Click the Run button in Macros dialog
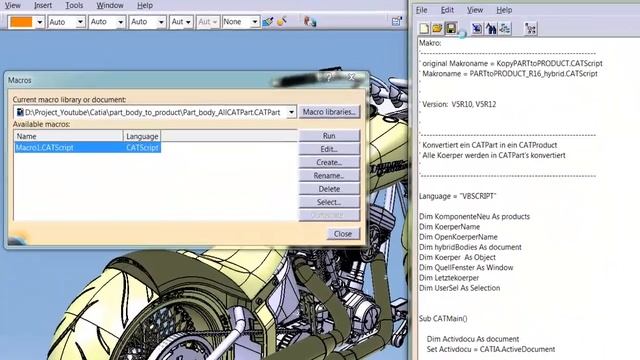This screenshot has height=360, width=640. point(329,136)
